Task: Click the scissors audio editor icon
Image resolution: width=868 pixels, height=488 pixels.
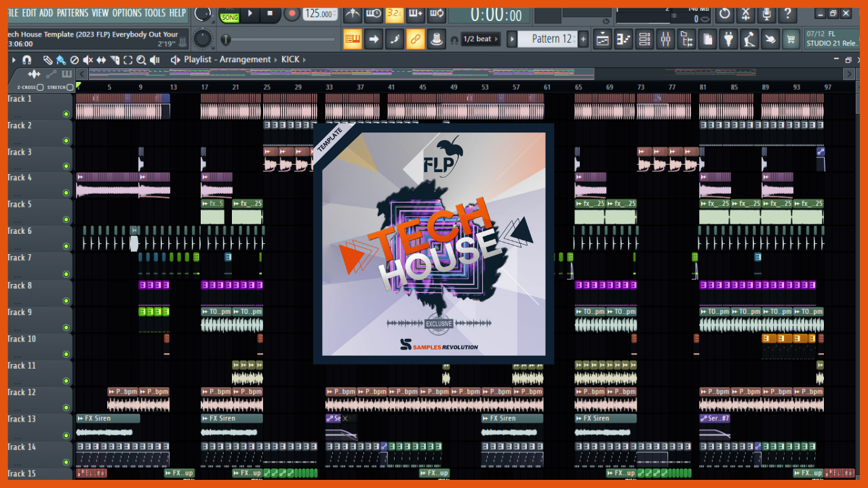Action: point(746,14)
